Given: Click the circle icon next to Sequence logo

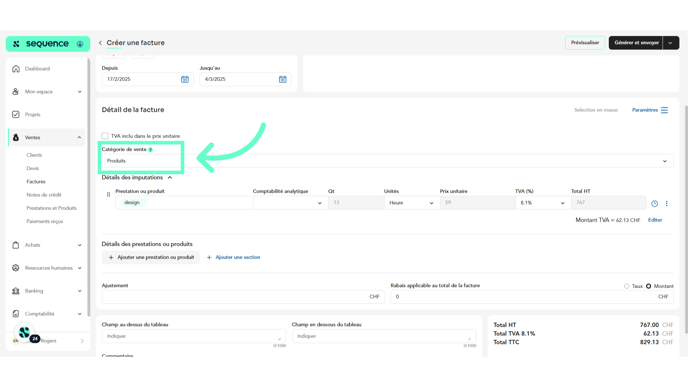Looking at the screenshot, I should coord(80,44).
